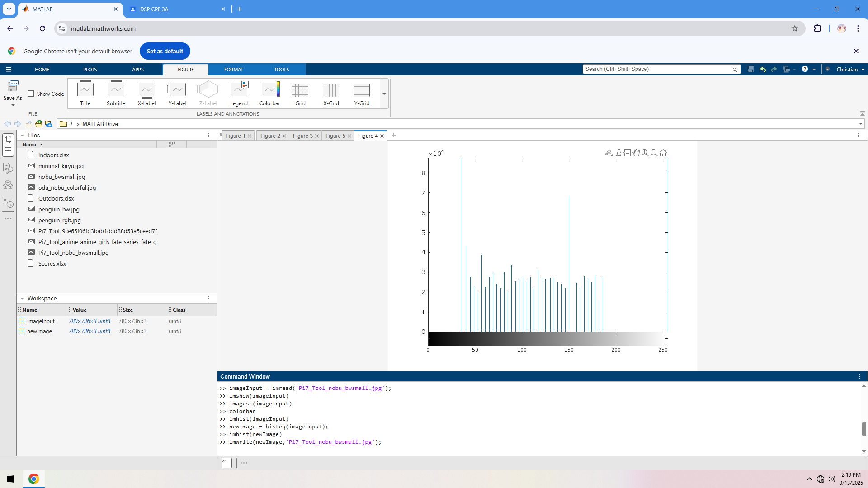868x488 pixels.
Task: Toggle the Grid option in ribbon
Action: pyautogui.click(x=300, y=94)
